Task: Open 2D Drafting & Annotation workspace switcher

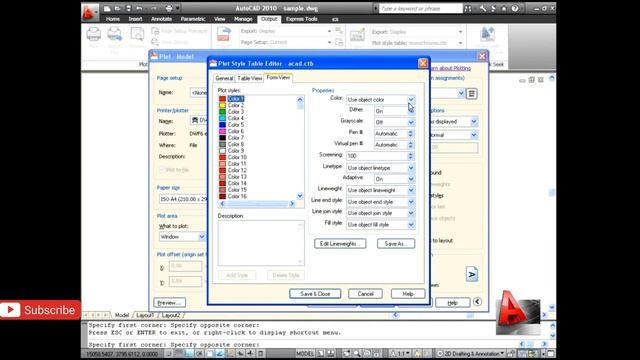Action: pyautogui.click(x=471, y=353)
